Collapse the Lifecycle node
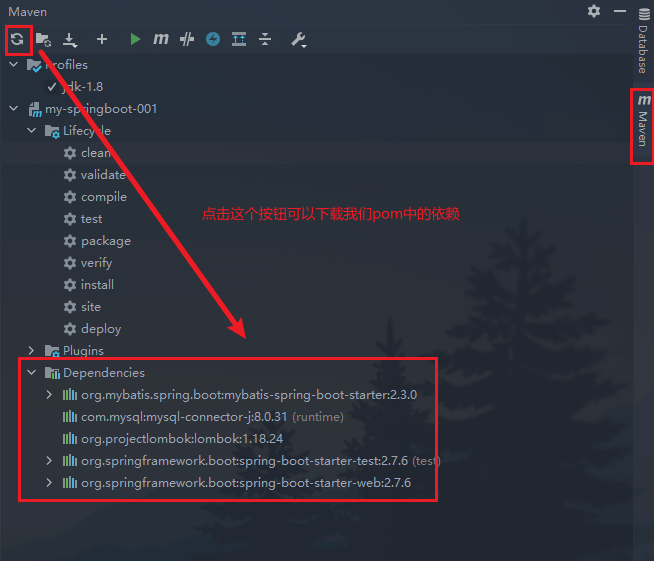Image resolution: width=654 pixels, height=561 pixels. 32,131
